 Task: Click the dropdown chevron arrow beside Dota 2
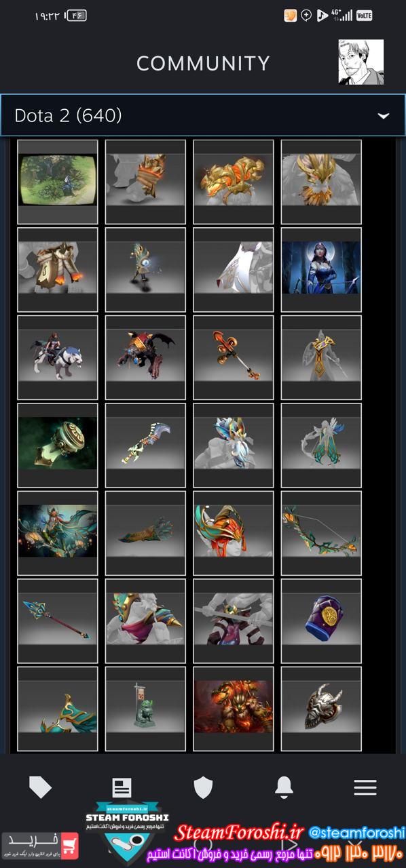coord(384,116)
